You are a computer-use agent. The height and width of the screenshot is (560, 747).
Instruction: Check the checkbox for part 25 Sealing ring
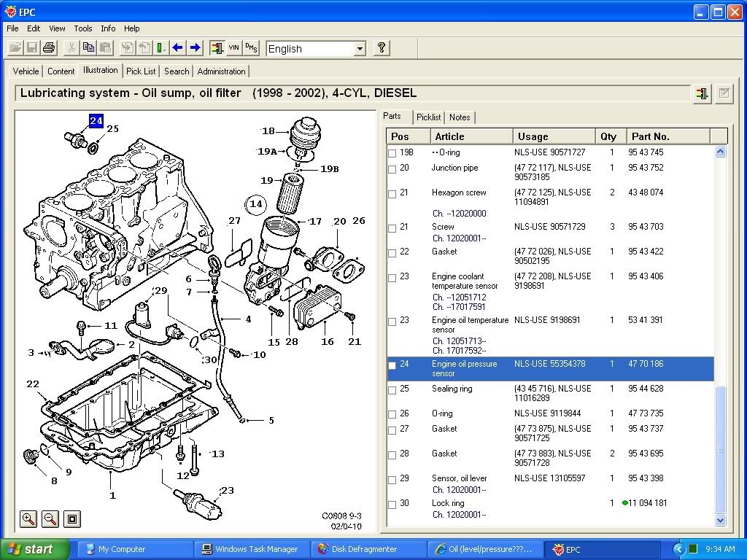(392, 389)
